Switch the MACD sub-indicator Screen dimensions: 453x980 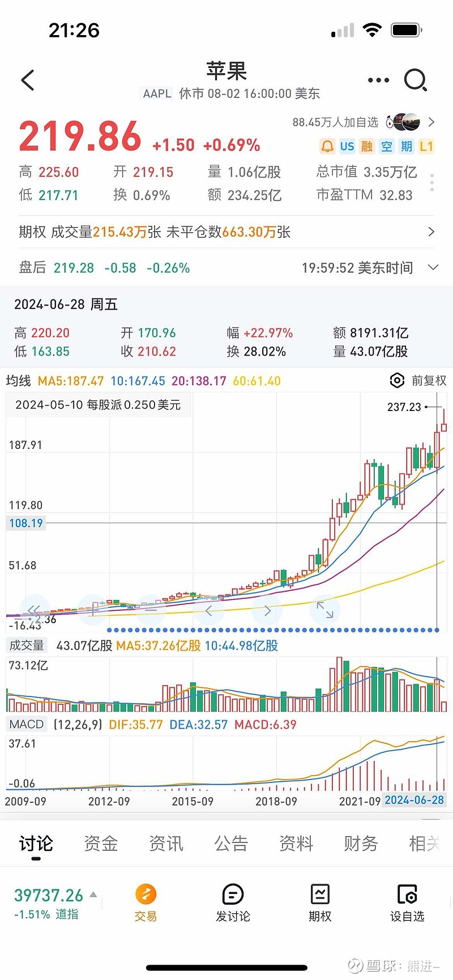27,724
